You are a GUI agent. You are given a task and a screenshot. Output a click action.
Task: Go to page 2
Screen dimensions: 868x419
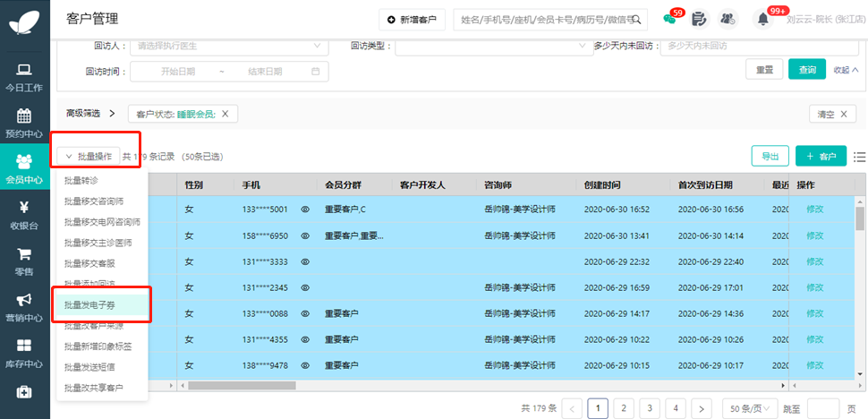point(624,408)
